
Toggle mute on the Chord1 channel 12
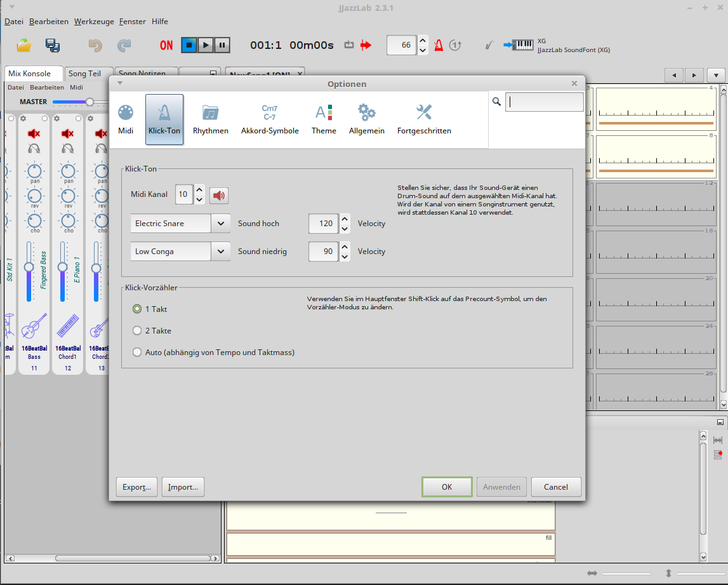coord(67,134)
